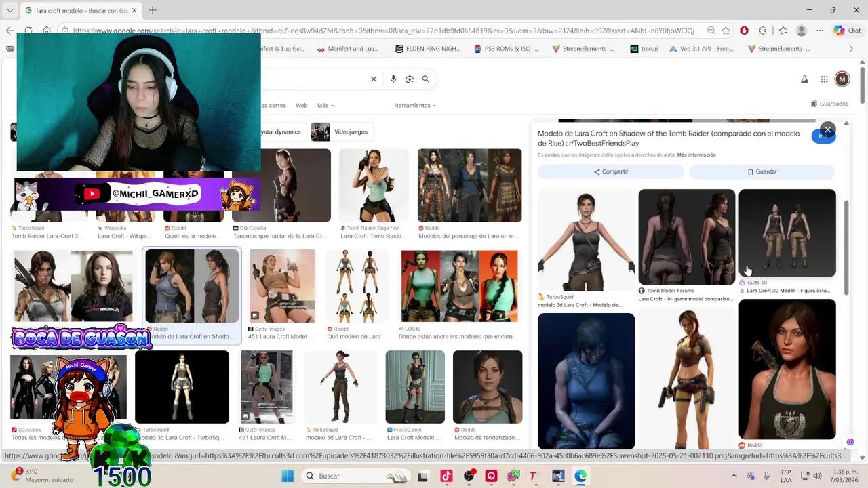Open the tab search dropdown arrow

pos(9,10)
